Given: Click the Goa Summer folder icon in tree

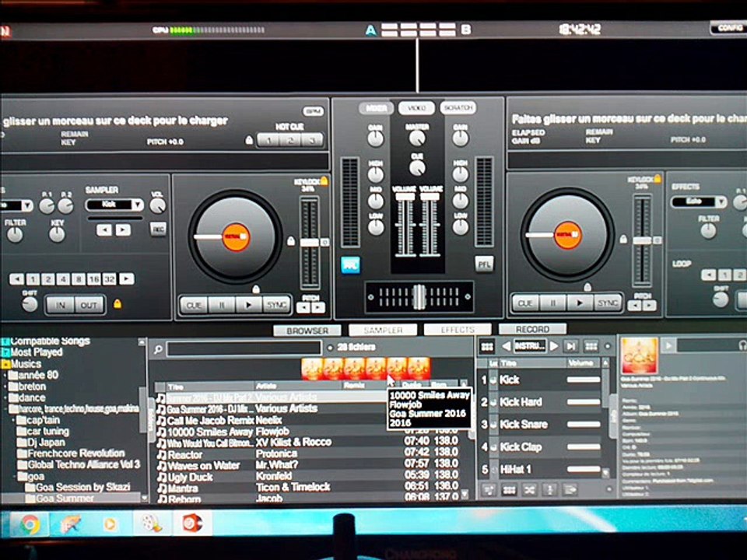Looking at the screenshot, I should point(30,498).
